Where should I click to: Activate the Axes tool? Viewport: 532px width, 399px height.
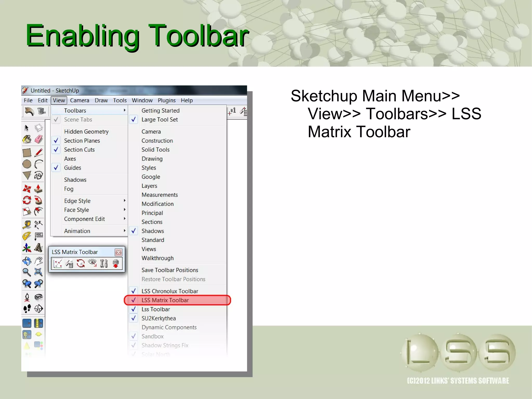[27, 248]
